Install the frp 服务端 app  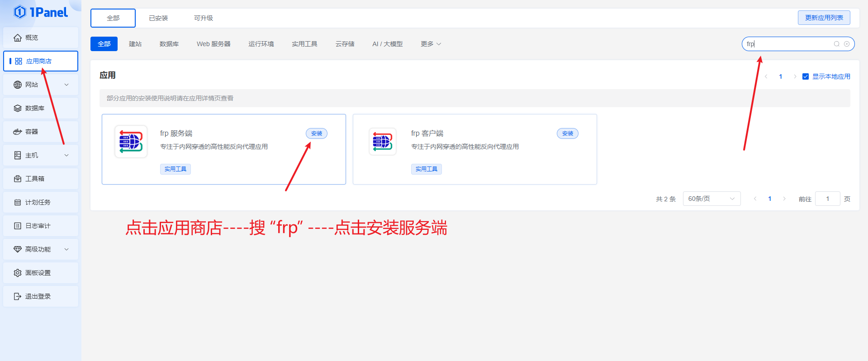pos(317,133)
